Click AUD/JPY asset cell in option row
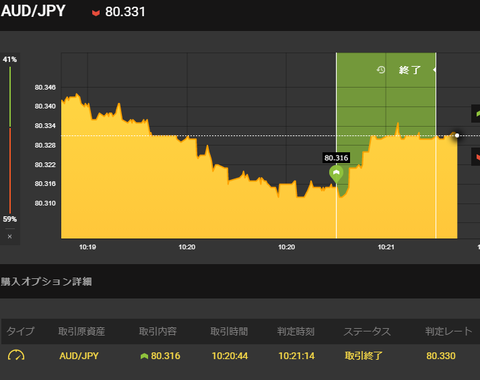This screenshot has width=480, height=380. [79, 356]
